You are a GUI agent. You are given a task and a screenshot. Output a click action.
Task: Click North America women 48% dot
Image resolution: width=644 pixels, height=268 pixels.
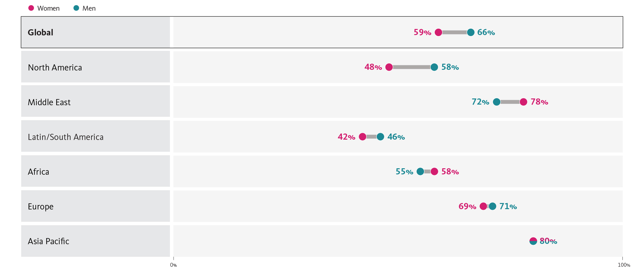point(389,67)
